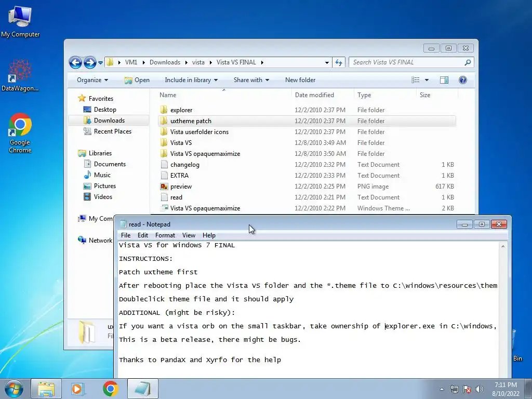Select the explorer folder
Viewport: 532px width, 399px height.
pyautogui.click(x=307, y=110)
